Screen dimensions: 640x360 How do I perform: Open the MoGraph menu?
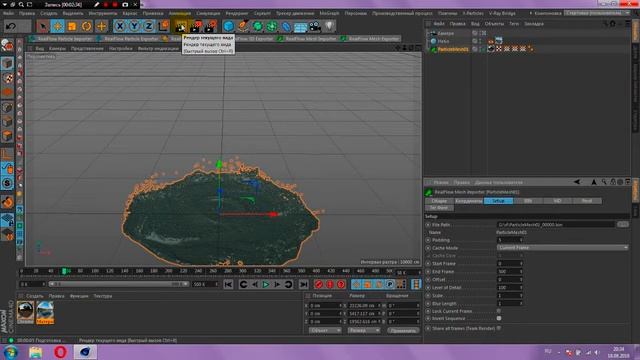pos(329,13)
